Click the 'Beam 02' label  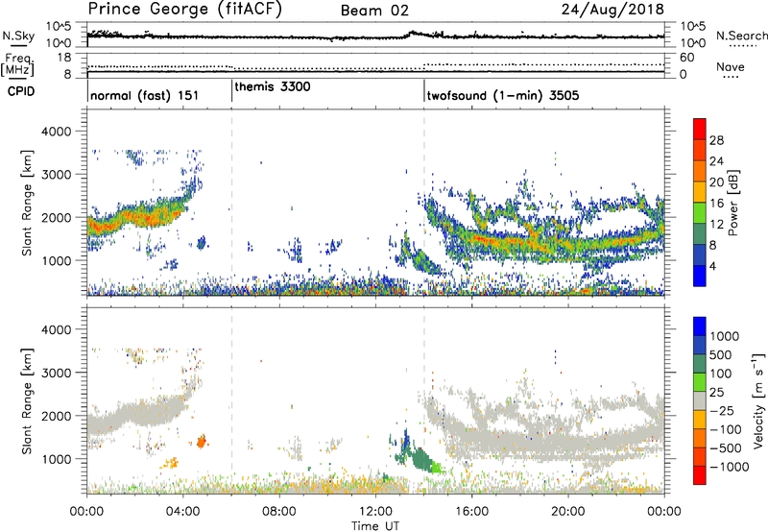click(x=374, y=11)
